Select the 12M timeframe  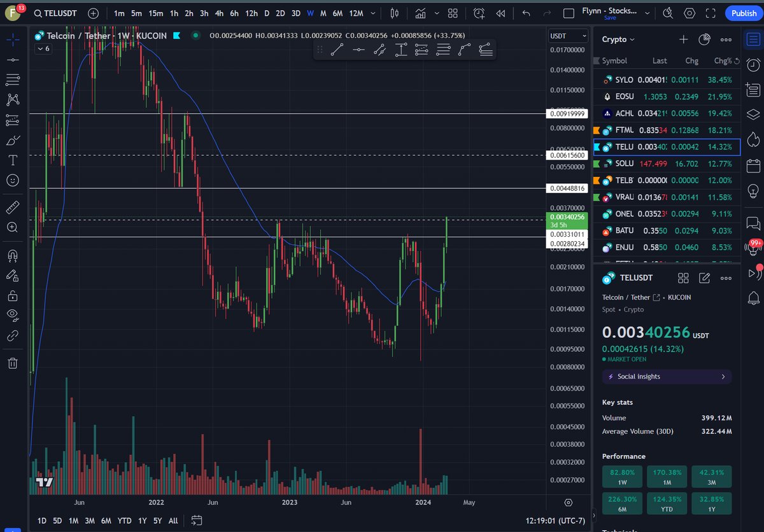click(x=357, y=13)
